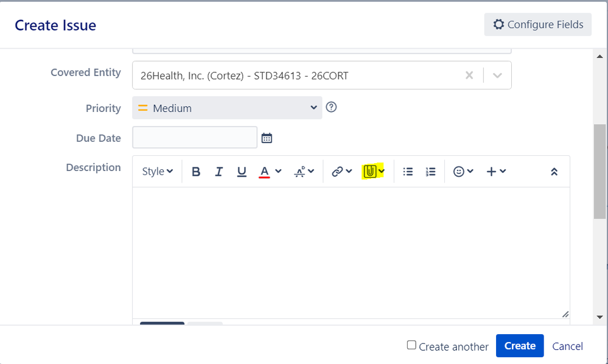This screenshot has height=364, width=608.
Task: Click the description resize handle corner
Action: point(565,314)
